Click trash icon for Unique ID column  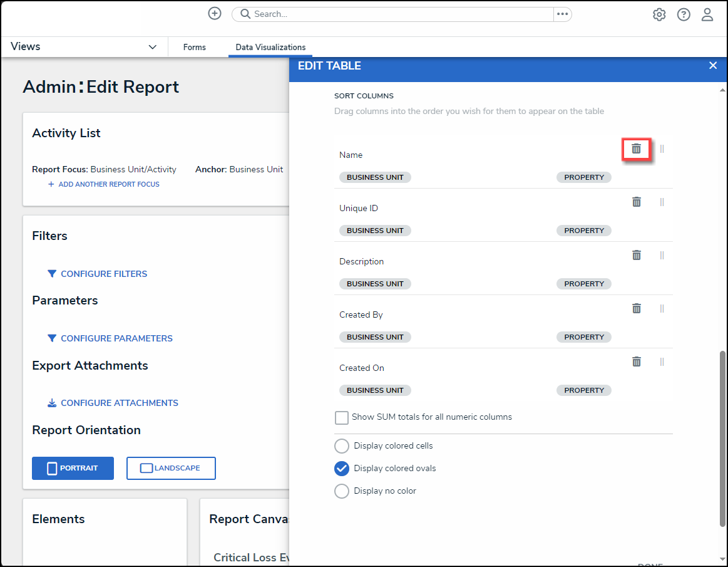tap(636, 202)
